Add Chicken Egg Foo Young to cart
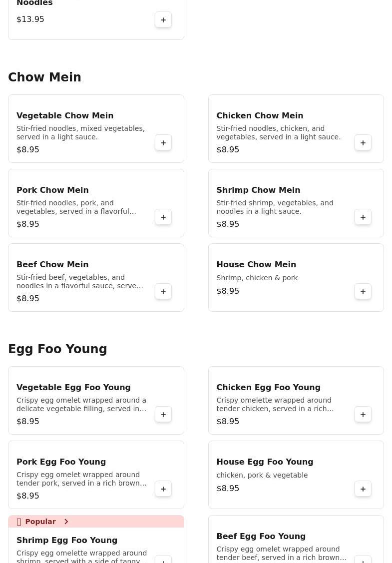392x563 pixels. point(363,415)
